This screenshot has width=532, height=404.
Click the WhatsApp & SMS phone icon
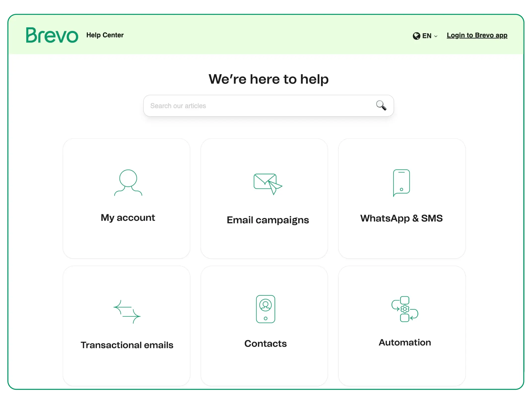point(401,183)
